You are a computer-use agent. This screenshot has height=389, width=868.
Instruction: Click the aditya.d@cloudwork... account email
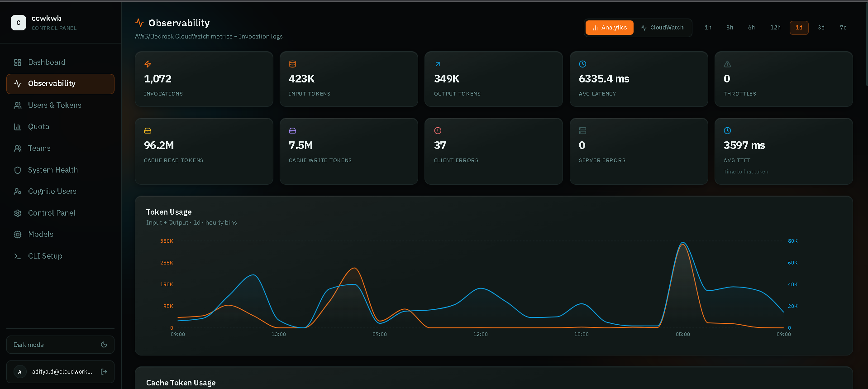[x=62, y=372]
